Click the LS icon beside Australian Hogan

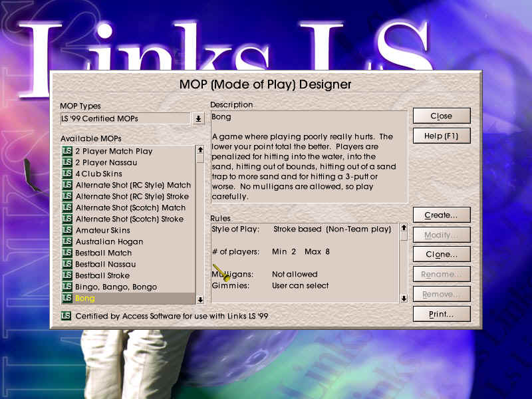tap(67, 241)
